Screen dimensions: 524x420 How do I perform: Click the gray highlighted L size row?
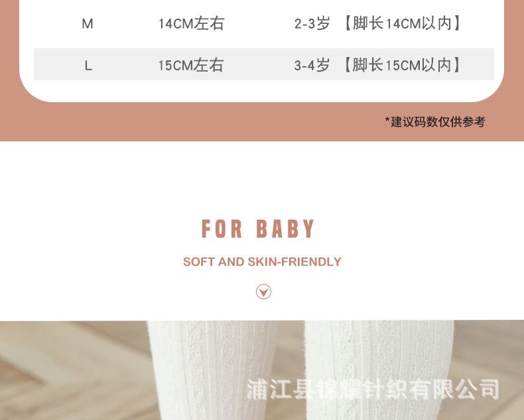(x=264, y=64)
